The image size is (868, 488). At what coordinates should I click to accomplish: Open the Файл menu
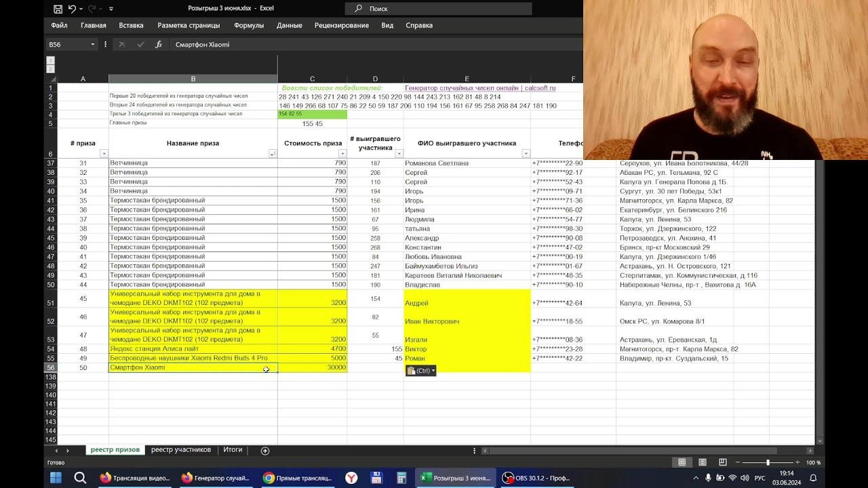coord(59,25)
